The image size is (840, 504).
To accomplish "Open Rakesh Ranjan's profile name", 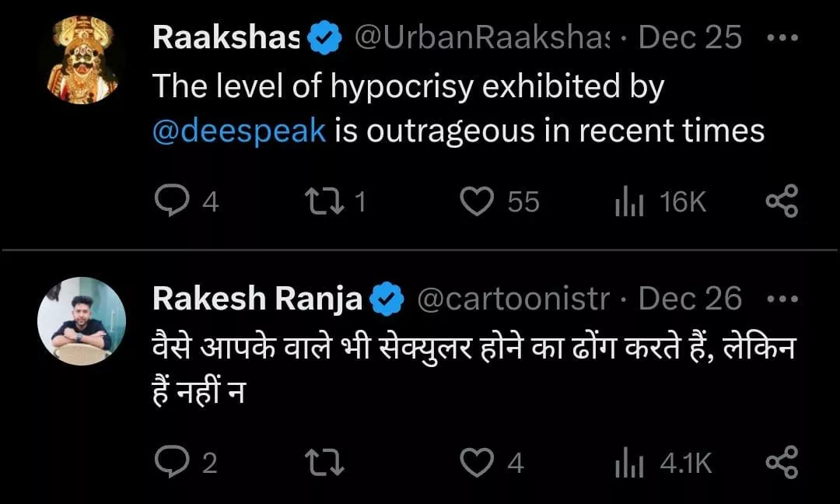I will click(257, 299).
